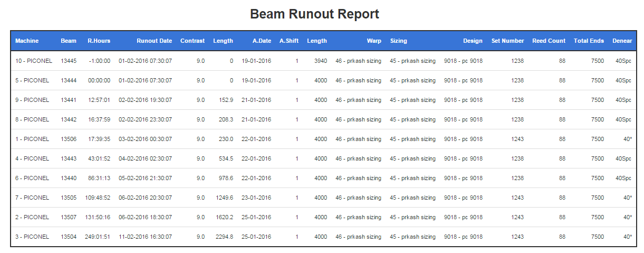Click the Machine column header
This screenshot has width=644, height=253.
pyautogui.click(x=27, y=41)
